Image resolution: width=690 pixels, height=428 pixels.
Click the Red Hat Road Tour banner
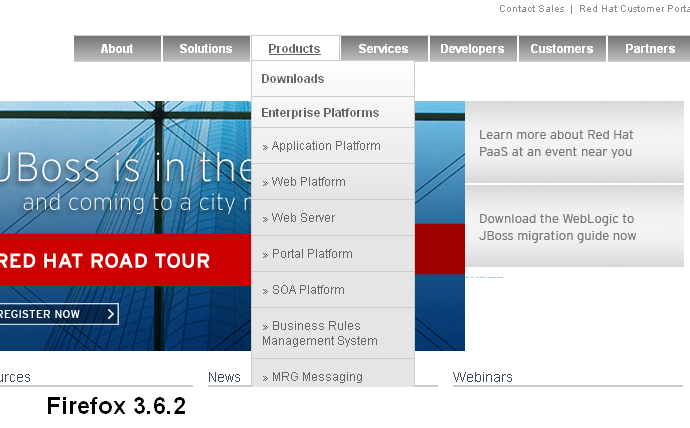125,260
